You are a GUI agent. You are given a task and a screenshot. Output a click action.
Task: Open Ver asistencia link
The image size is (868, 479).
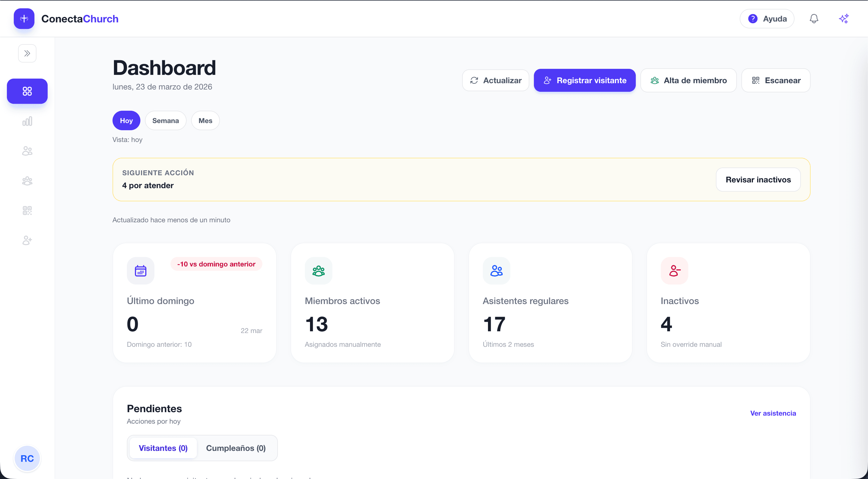pos(773,413)
